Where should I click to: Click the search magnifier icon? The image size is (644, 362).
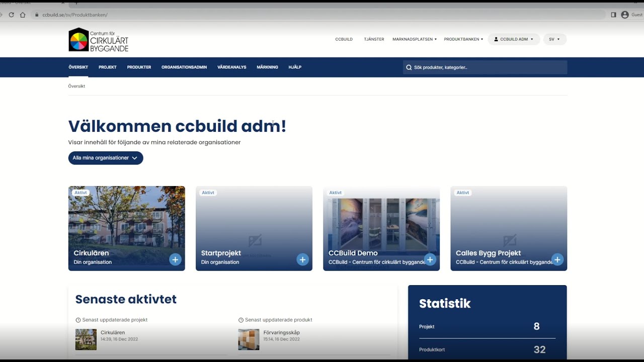[409, 67]
